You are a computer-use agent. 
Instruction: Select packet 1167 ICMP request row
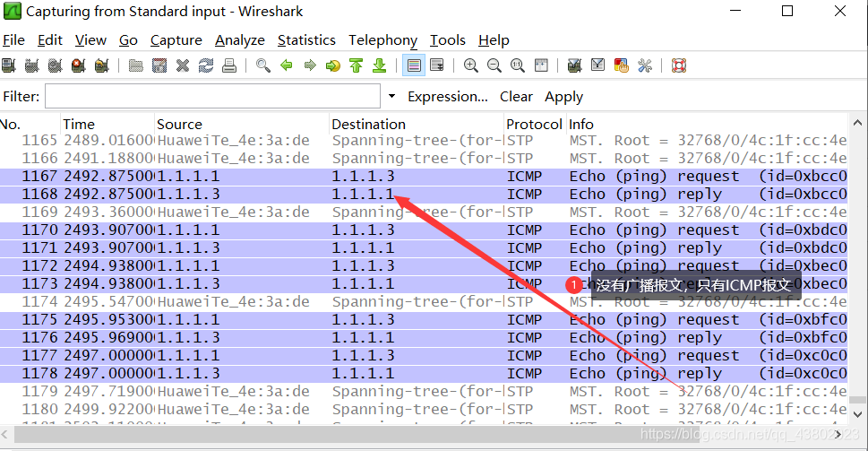click(424, 177)
